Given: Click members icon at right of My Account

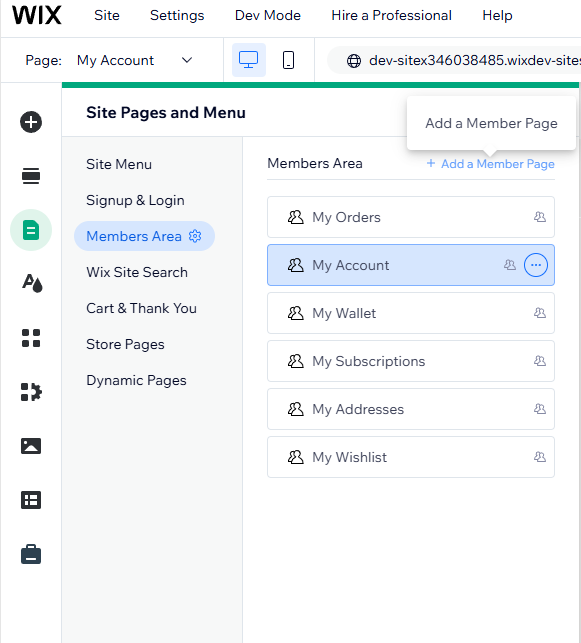Looking at the screenshot, I should 510,264.
